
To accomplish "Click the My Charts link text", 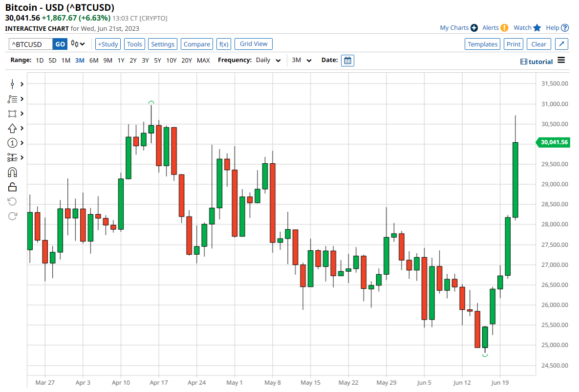I will pos(454,28).
